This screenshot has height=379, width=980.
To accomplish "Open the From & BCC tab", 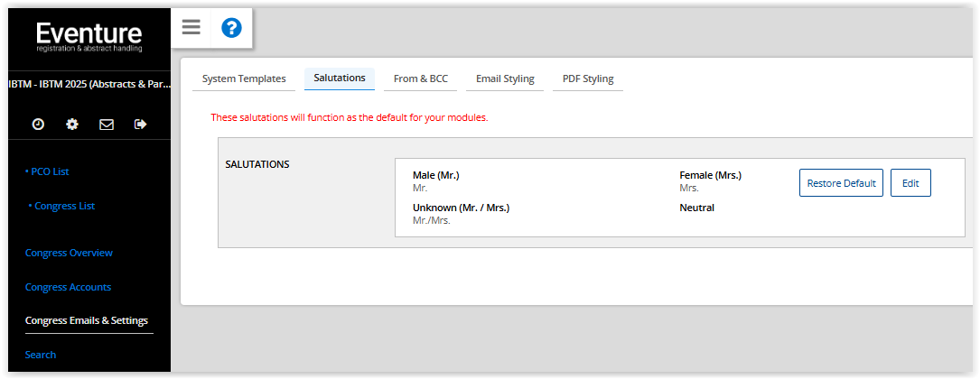I will 421,79.
